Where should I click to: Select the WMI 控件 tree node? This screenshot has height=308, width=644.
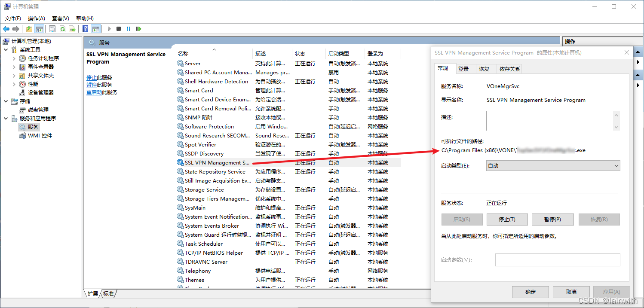click(x=40, y=136)
